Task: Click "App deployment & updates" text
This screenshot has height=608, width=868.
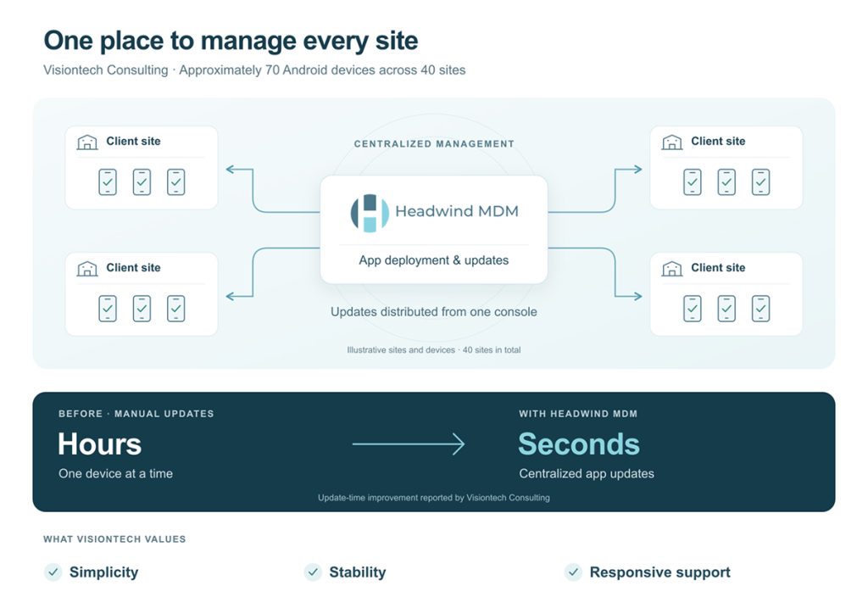Action: click(x=433, y=260)
